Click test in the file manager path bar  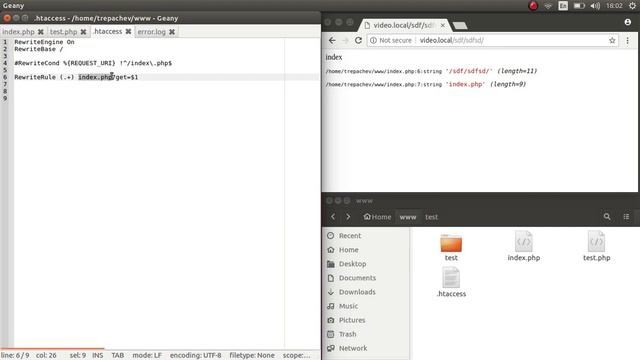point(431,217)
